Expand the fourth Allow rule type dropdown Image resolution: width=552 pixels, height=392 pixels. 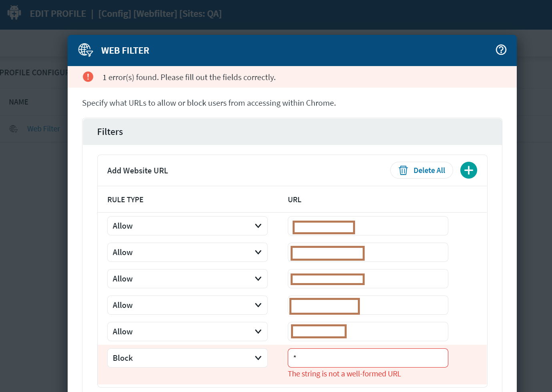[187, 305]
